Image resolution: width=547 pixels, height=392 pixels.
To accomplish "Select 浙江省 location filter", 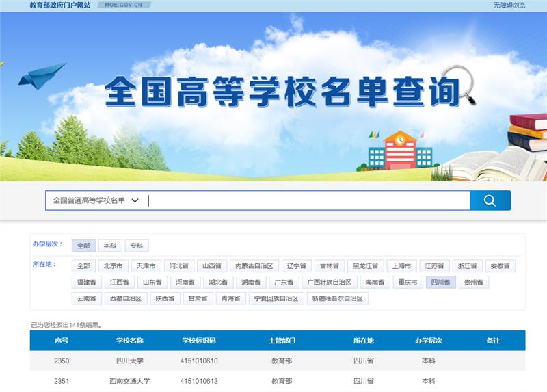I will point(467,266).
